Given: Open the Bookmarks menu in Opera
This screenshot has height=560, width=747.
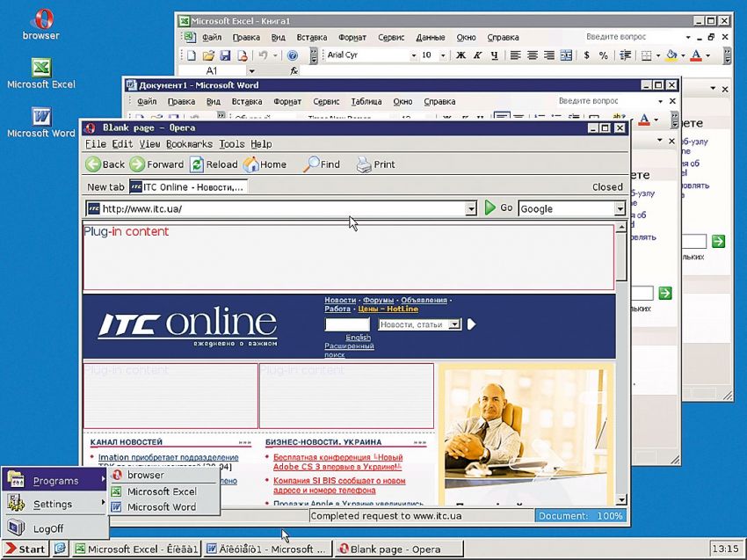Looking at the screenshot, I should (189, 144).
